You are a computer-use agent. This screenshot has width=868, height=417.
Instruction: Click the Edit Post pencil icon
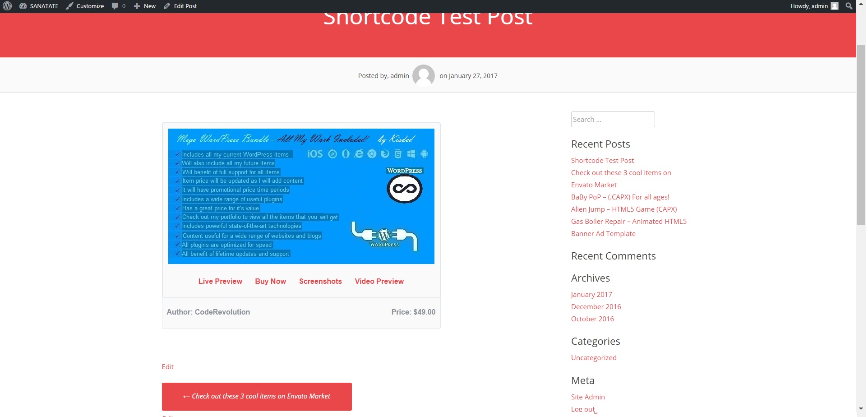point(167,6)
